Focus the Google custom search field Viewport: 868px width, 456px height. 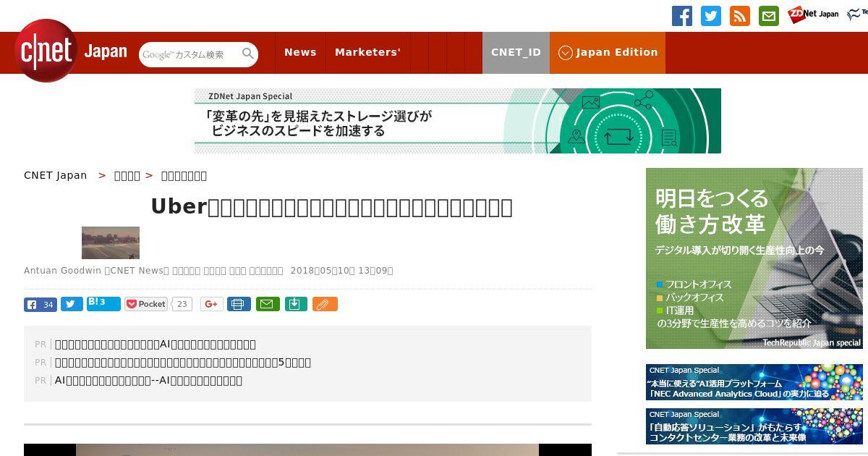coord(190,54)
